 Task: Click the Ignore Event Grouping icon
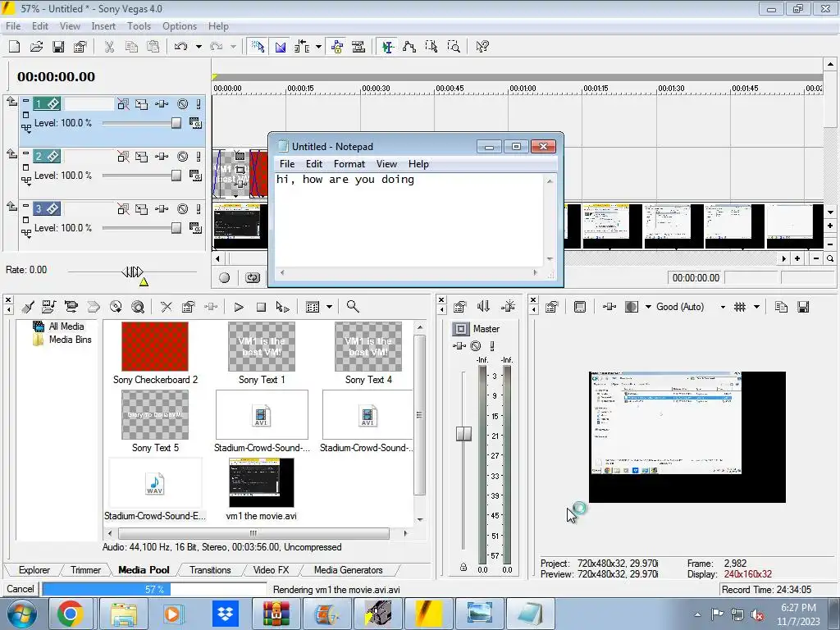(x=358, y=47)
